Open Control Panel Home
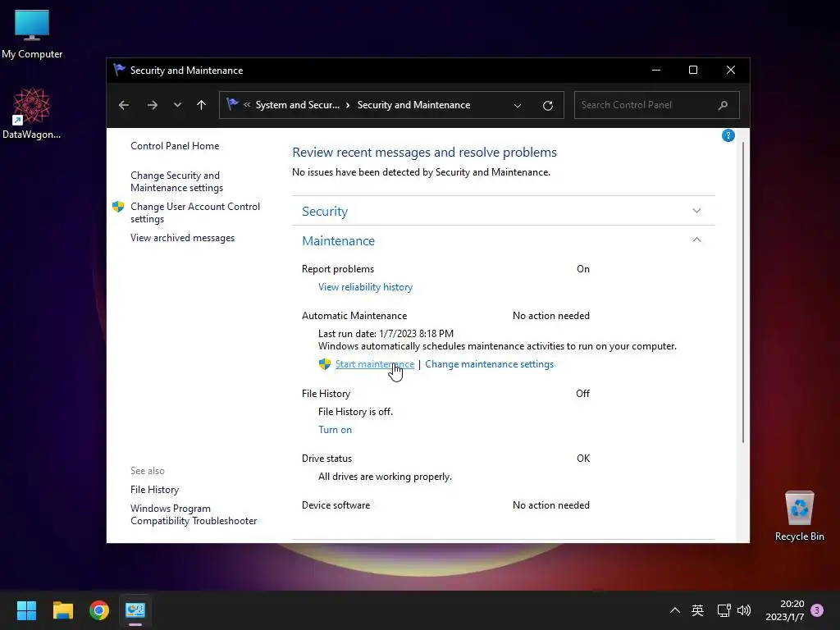This screenshot has width=840, height=630. point(175,146)
